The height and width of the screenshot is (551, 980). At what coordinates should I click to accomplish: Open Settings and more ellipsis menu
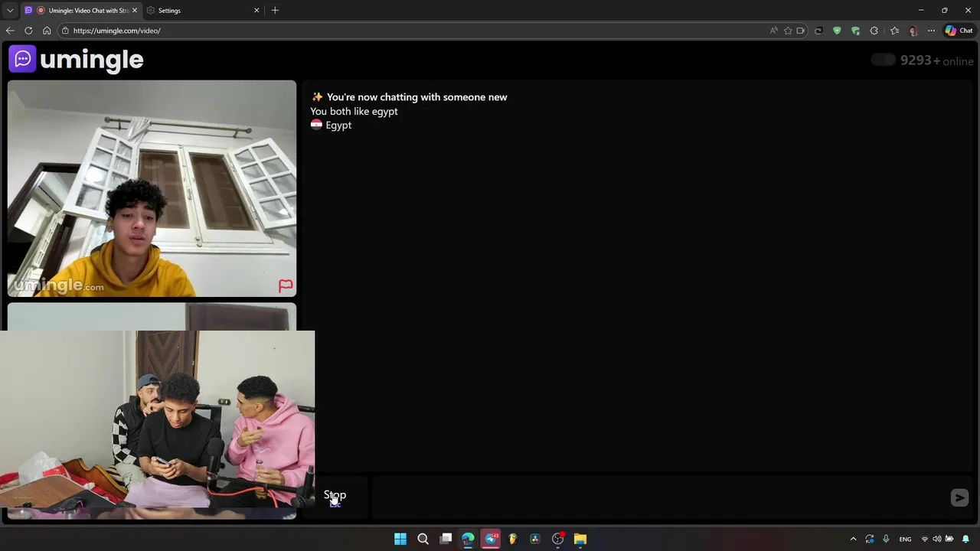pos(931,31)
